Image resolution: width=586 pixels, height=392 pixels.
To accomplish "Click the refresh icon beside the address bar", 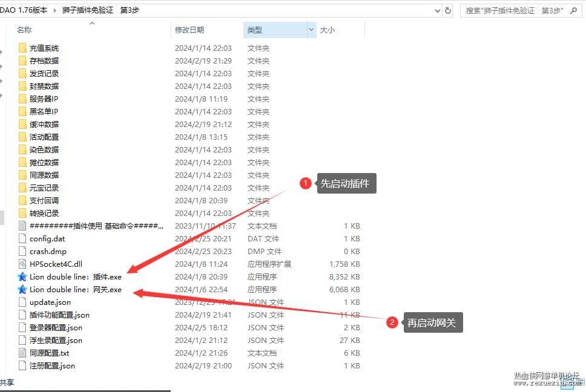I will (448, 10).
